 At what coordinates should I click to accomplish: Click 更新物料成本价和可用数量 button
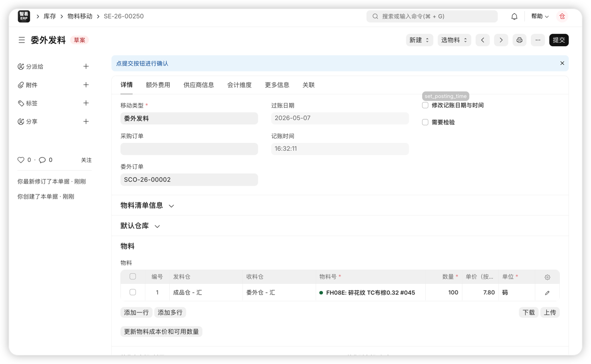pos(161,332)
